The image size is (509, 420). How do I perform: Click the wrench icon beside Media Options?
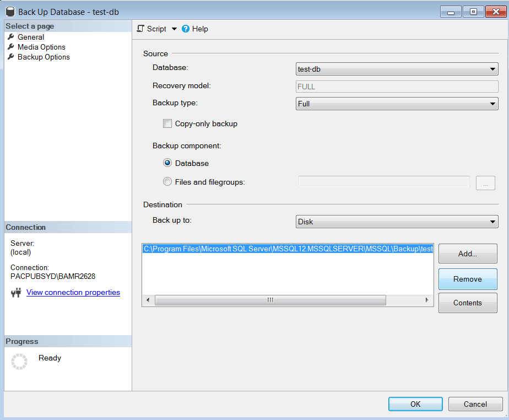click(x=10, y=47)
